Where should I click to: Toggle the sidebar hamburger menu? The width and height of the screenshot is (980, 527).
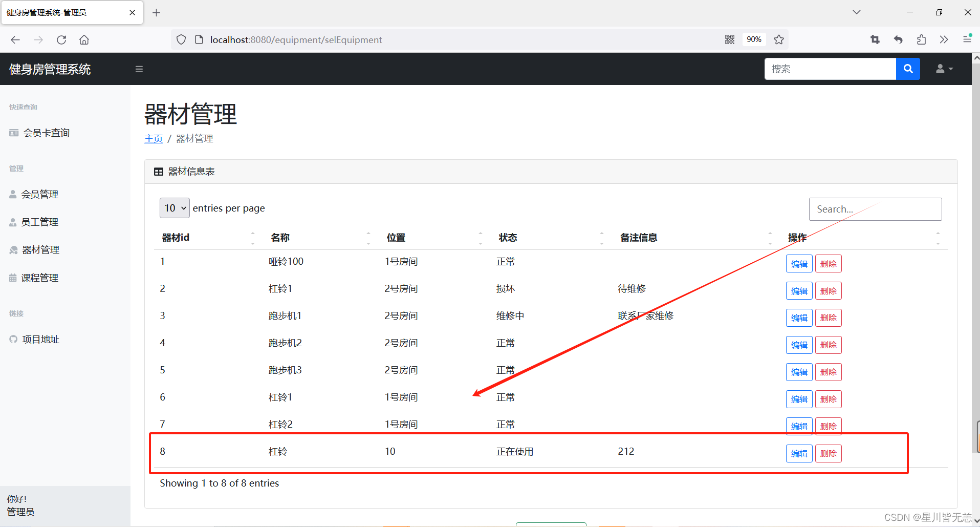(139, 69)
